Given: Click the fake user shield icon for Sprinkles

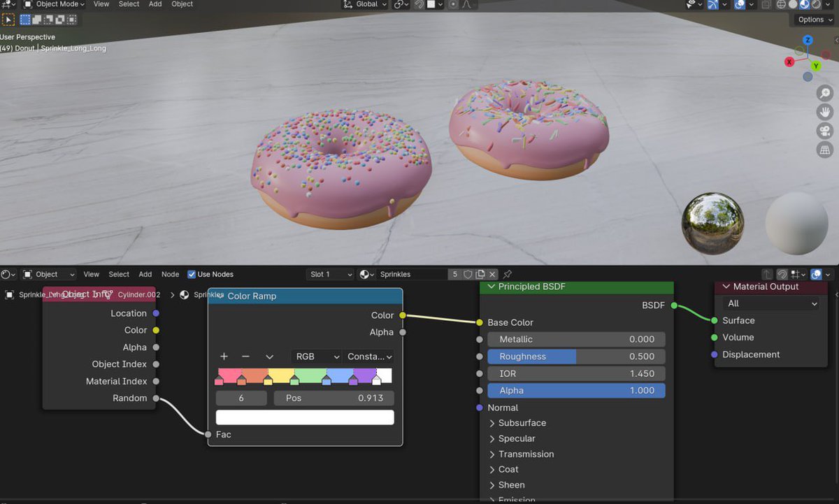Looking at the screenshot, I should [x=468, y=274].
